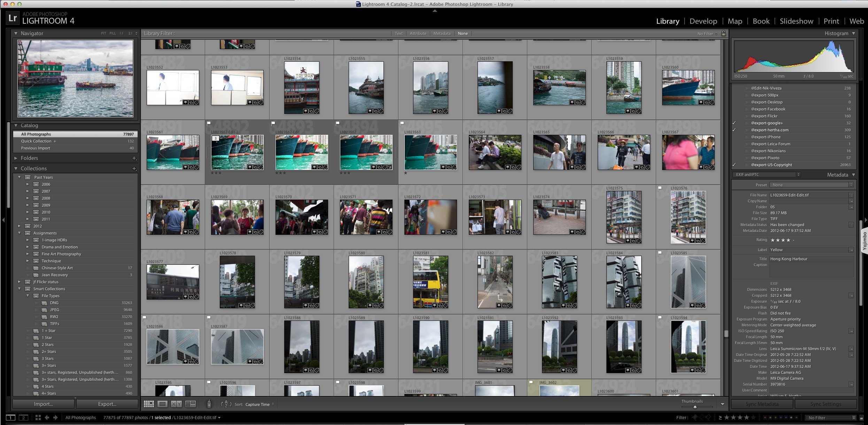The height and width of the screenshot is (425, 868).
Task: Select Attribute library filter
Action: click(x=418, y=33)
